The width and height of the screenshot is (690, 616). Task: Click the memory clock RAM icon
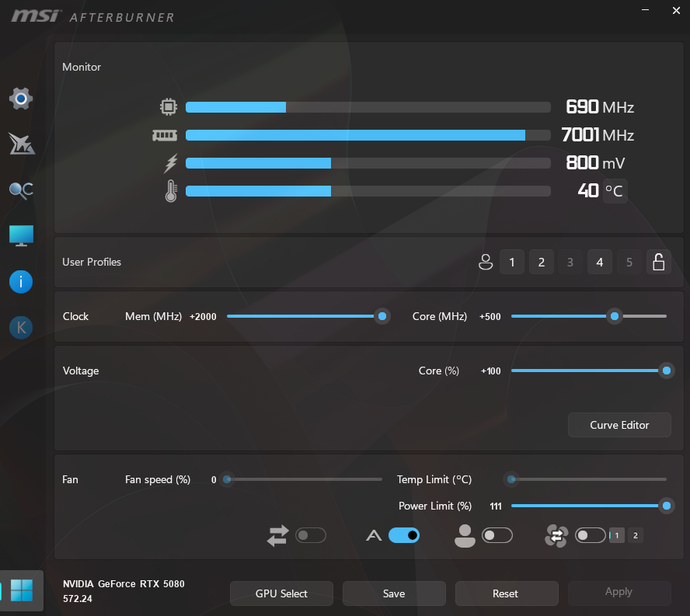click(x=165, y=135)
